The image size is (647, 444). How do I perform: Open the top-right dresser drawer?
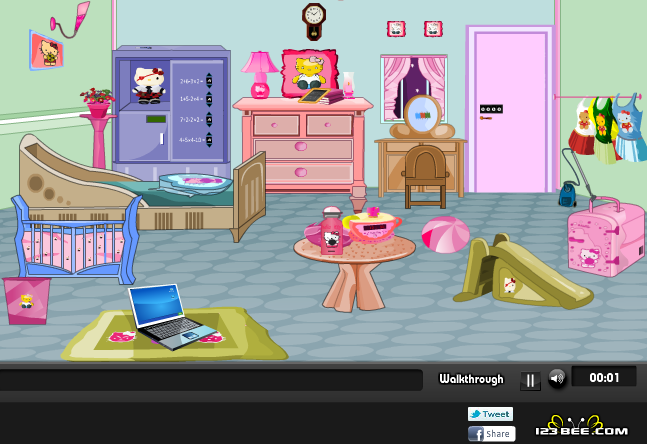point(329,125)
